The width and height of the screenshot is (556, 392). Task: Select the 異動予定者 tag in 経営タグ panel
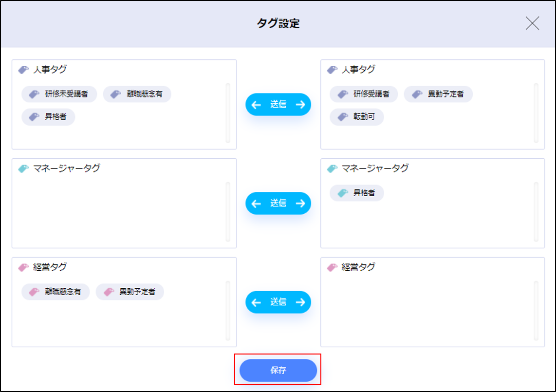[x=130, y=292]
